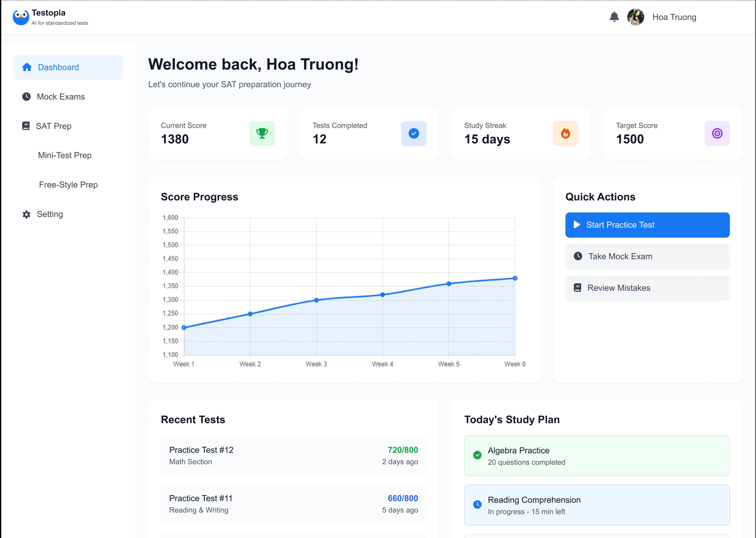Click the orange flame Study Streak icon
The width and height of the screenshot is (756, 538).
coord(565,134)
